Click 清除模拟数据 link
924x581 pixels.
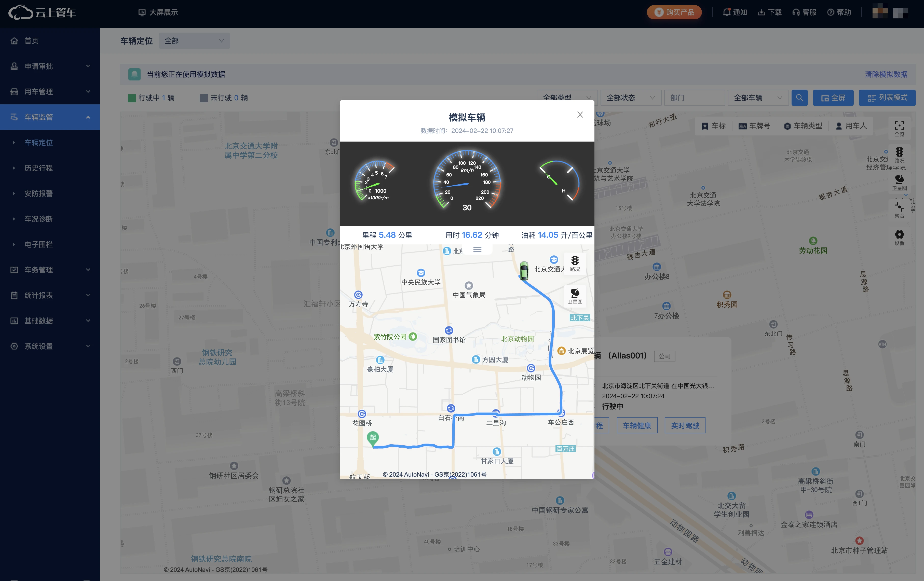886,74
